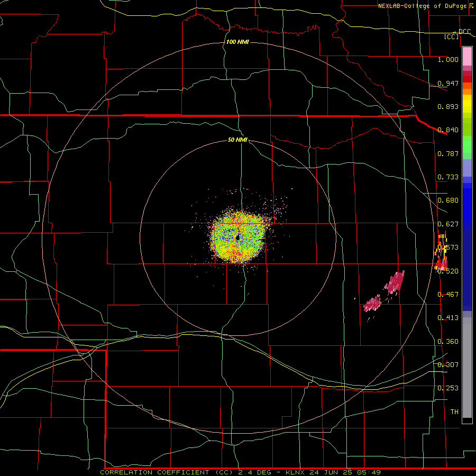Click the 05:49 timestamp
The width and height of the screenshot is (476, 476).
click(x=369, y=472)
